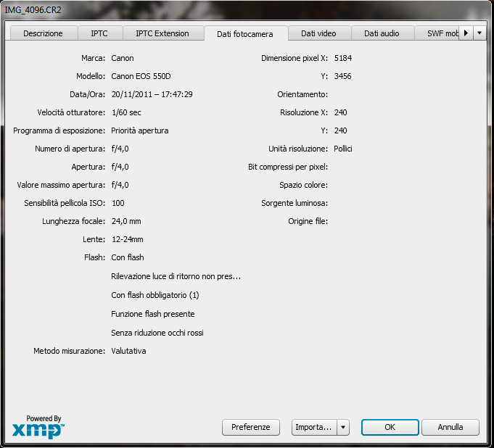Click the Priorità apertura value
Image resolution: width=494 pixels, height=448 pixels.
(139, 130)
